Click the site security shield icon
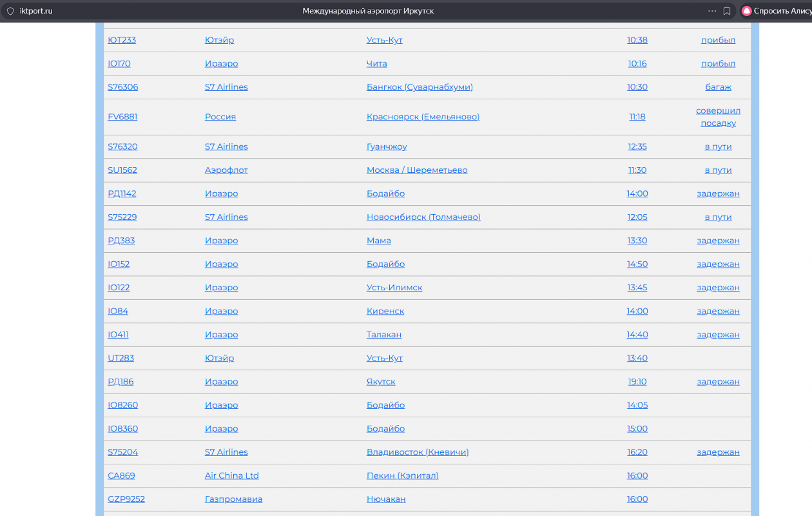 tap(10, 11)
